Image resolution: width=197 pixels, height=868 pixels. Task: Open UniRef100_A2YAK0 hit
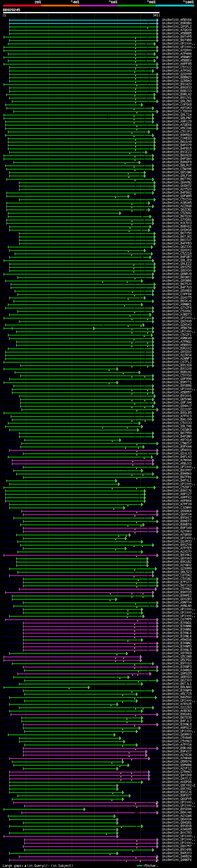pyautogui.click(x=177, y=531)
